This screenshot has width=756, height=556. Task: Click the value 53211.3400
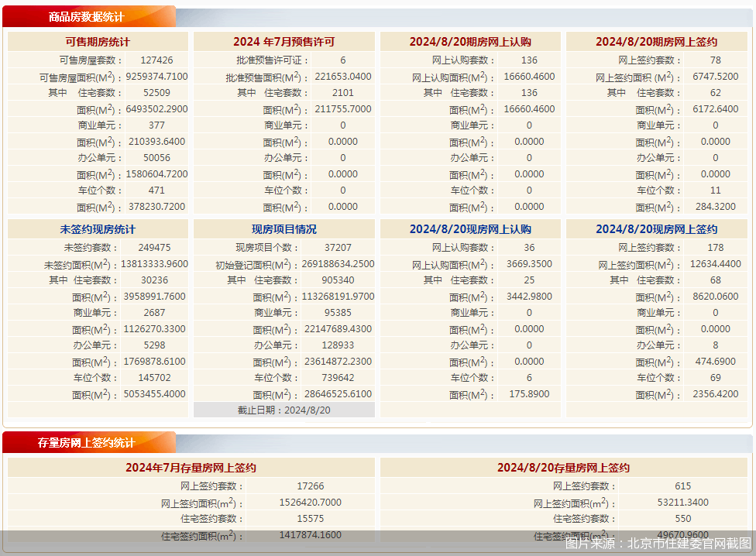(x=683, y=503)
